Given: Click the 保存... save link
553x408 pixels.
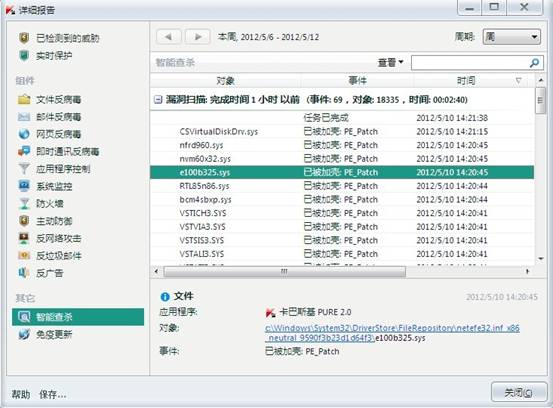Looking at the screenshot, I should point(53,394).
